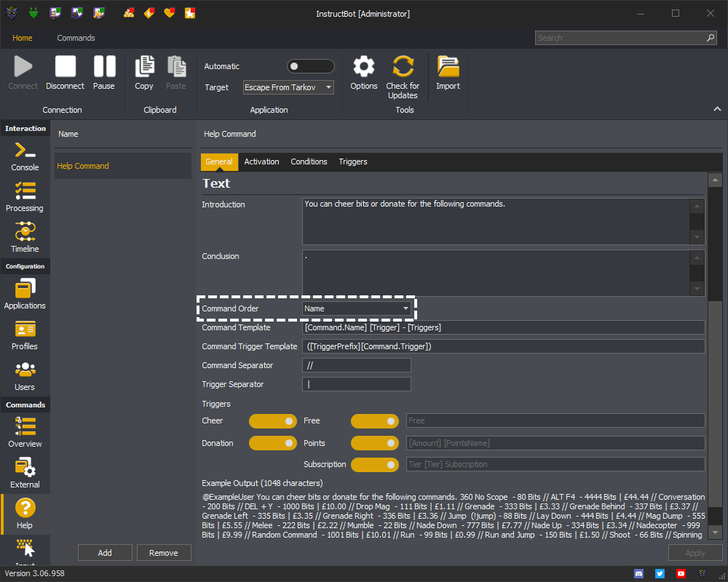This screenshot has height=582, width=728.
Task: Select the Conditions tab
Action: 309,162
